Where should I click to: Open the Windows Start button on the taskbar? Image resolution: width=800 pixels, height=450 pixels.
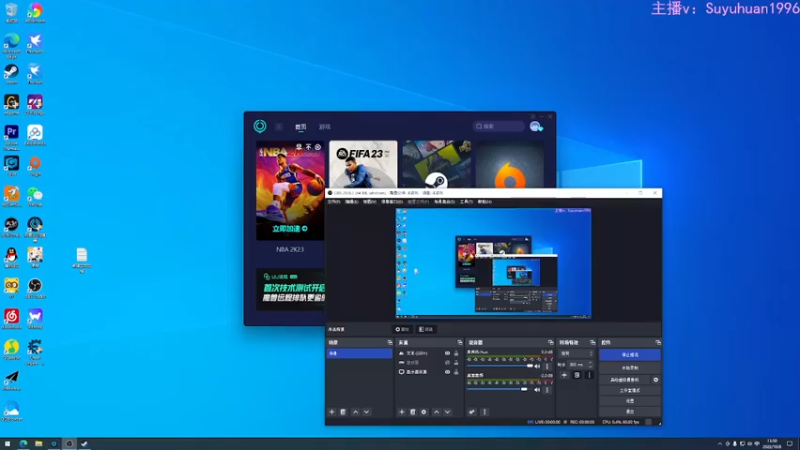coord(7,444)
